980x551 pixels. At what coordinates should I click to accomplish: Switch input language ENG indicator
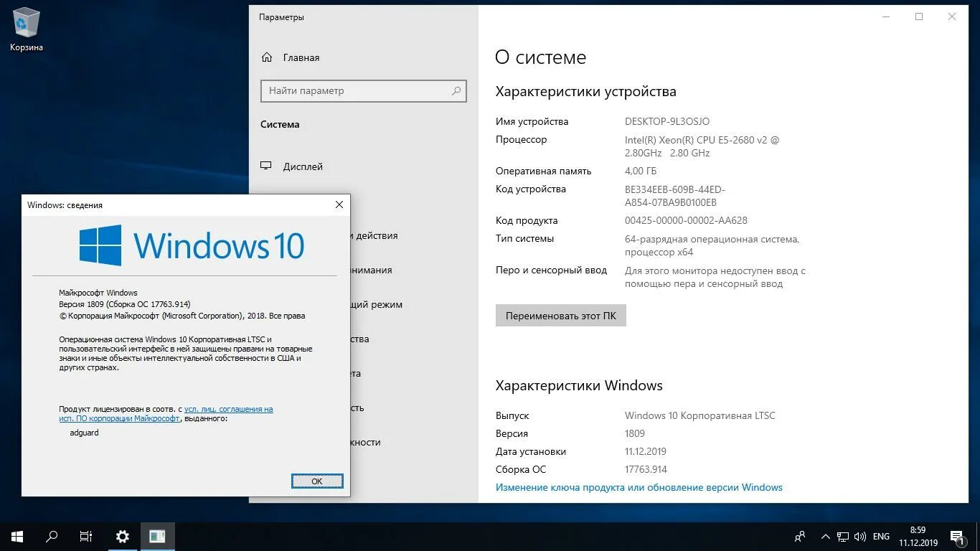point(881,536)
